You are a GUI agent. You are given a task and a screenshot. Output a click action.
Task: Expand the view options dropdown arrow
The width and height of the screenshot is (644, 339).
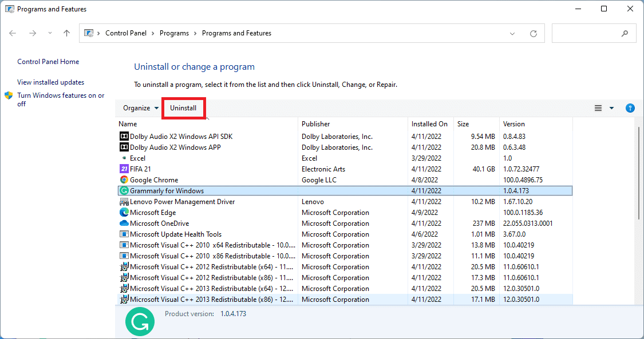point(611,108)
